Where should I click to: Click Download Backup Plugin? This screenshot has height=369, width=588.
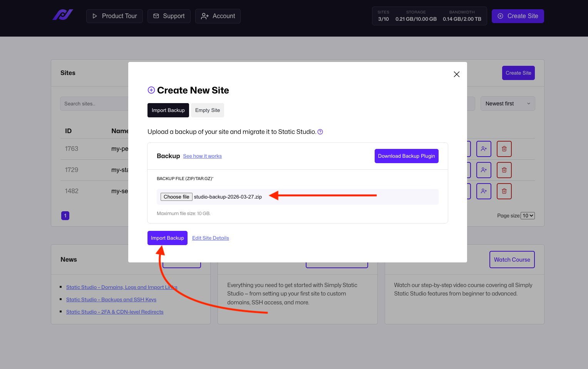pos(407,156)
